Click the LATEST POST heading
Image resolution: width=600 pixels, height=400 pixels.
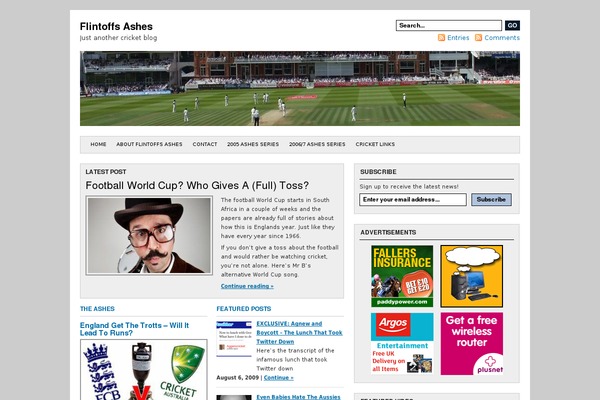[x=106, y=172]
